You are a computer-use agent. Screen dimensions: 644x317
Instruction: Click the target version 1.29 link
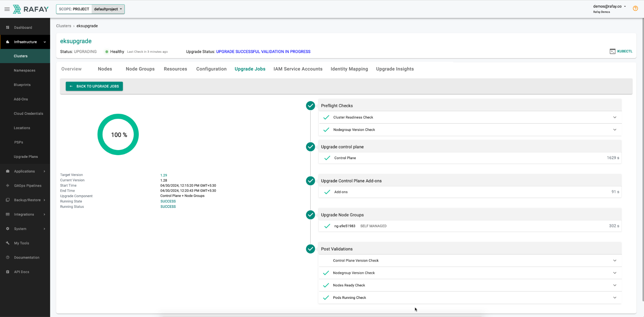coord(164,175)
